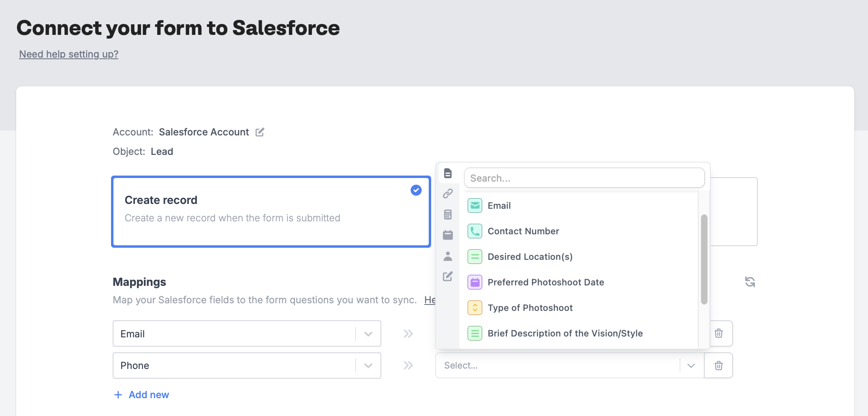Viewport: 868px width, 416px height.
Task: Edit the Salesforce Account connection
Action: point(260,132)
